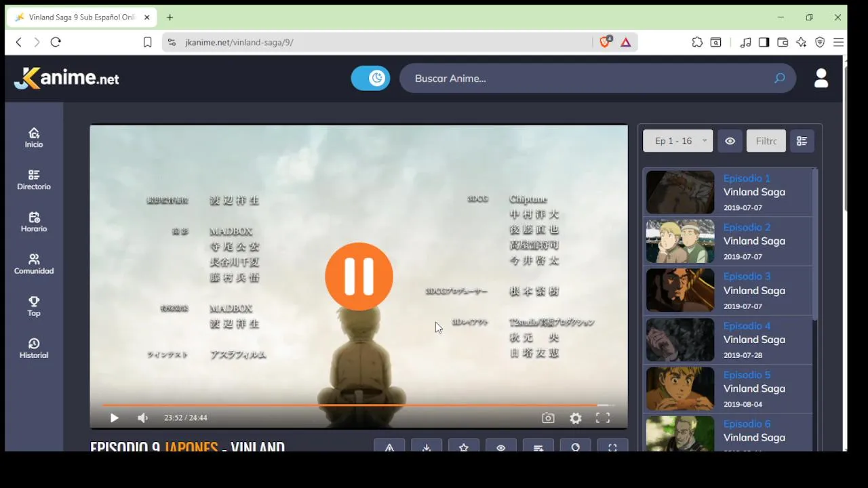868x488 pixels.
Task: Bookmark this page icon
Action: (x=147, y=42)
